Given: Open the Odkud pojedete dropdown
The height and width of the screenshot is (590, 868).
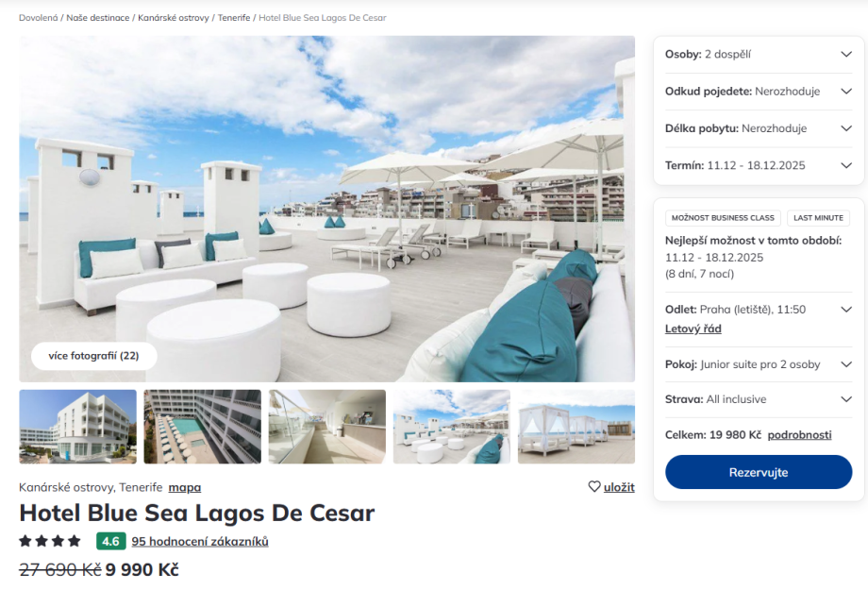Looking at the screenshot, I should click(759, 92).
